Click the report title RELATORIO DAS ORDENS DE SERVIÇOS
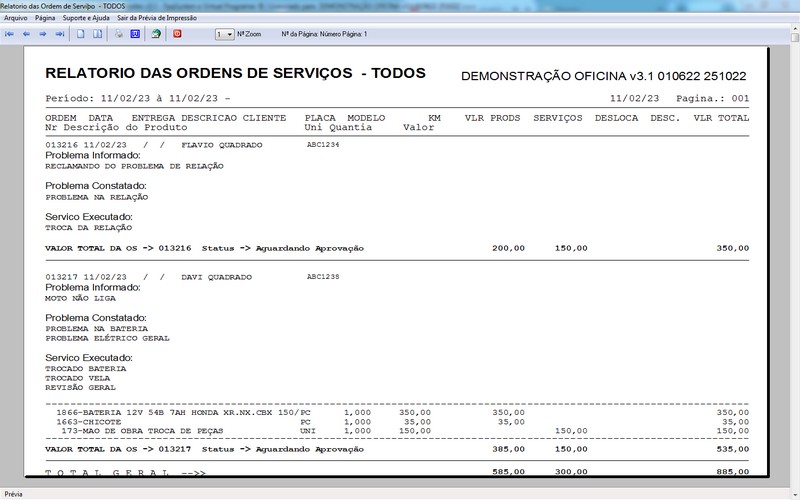This screenshot has height=500, width=800. (198, 73)
